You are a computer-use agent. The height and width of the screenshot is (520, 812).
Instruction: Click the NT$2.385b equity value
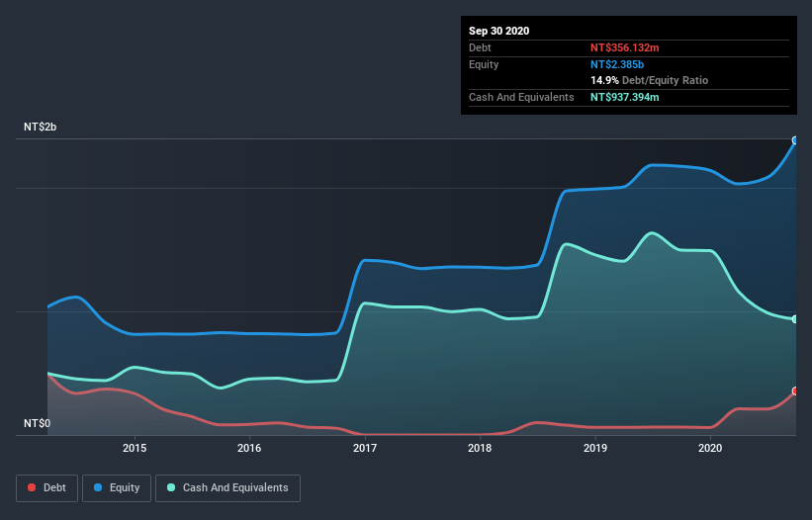tap(617, 64)
